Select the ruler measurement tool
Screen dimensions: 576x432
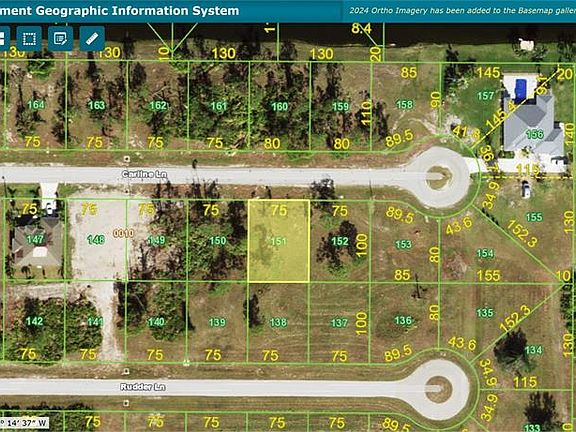(92, 39)
